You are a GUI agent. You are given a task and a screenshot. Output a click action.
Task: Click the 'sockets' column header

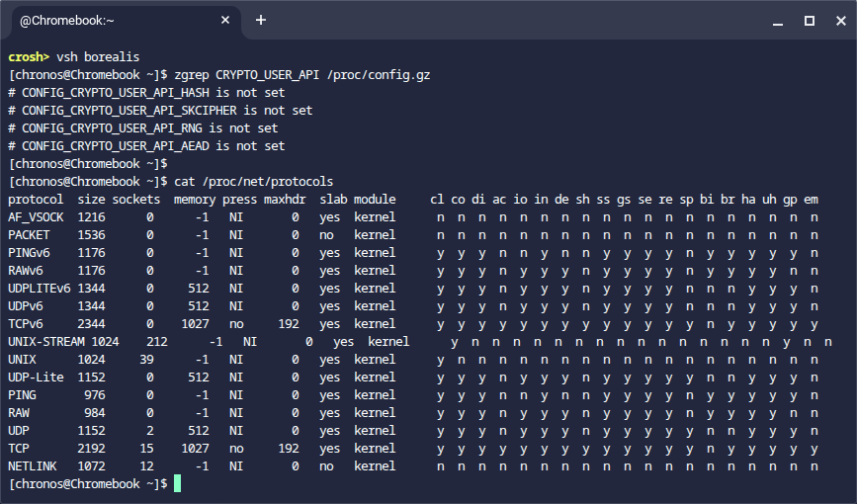136,200
